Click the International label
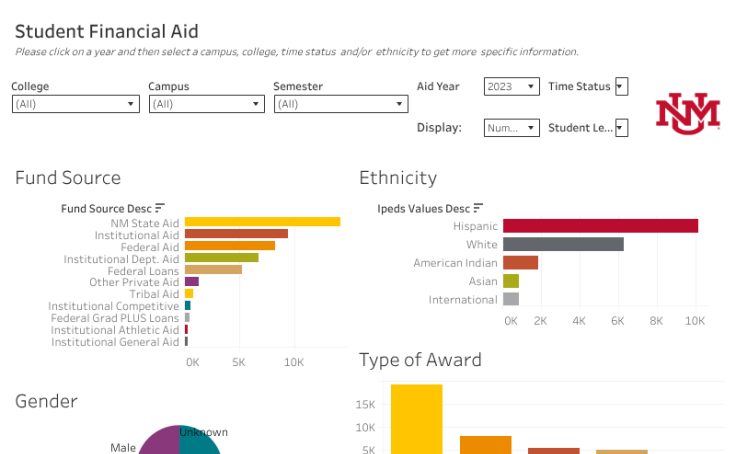The height and width of the screenshot is (454, 736). [463, 300]
